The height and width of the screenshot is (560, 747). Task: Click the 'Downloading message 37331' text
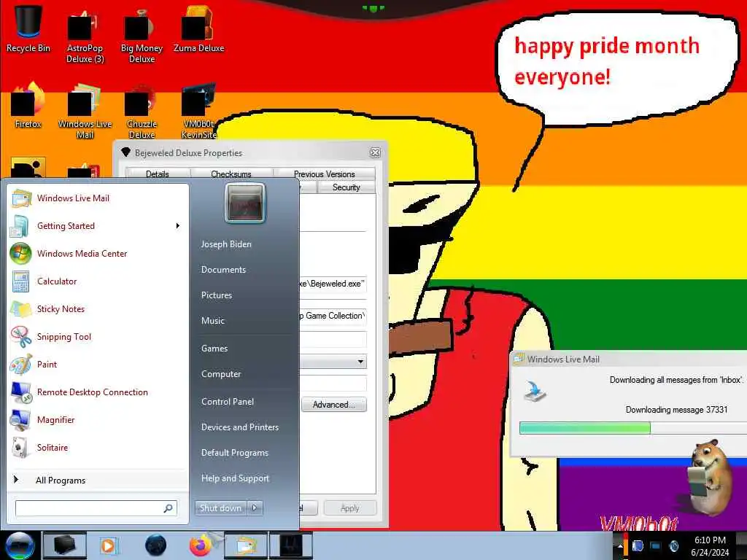coord(676,410)
